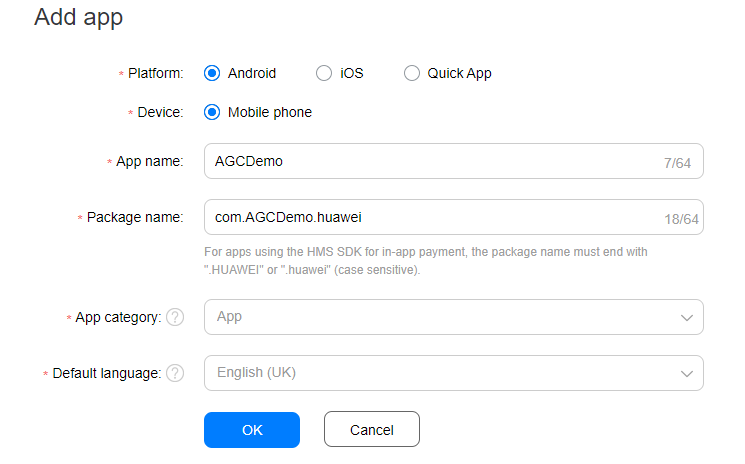Viewport: 745px width, 464px height.
Task: Click the Default language field label
Action: [106, 373]
